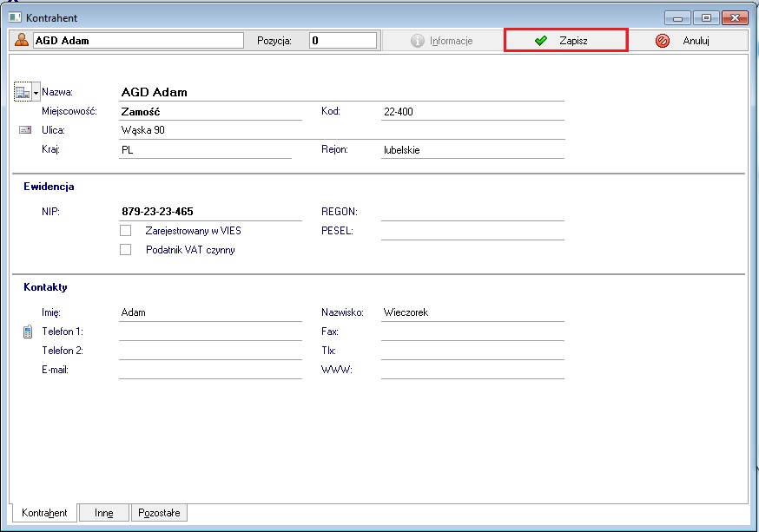Enable the Podatnik VAT czynny checkbox
This screenshot has height=532, width=759.
pyautogui.click(x=125, y=250)
